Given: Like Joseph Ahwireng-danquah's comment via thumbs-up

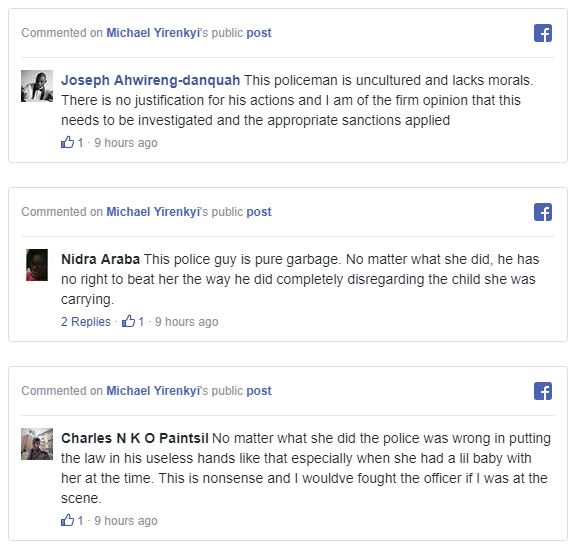Looking at the screenshot, I should (68, 142).
